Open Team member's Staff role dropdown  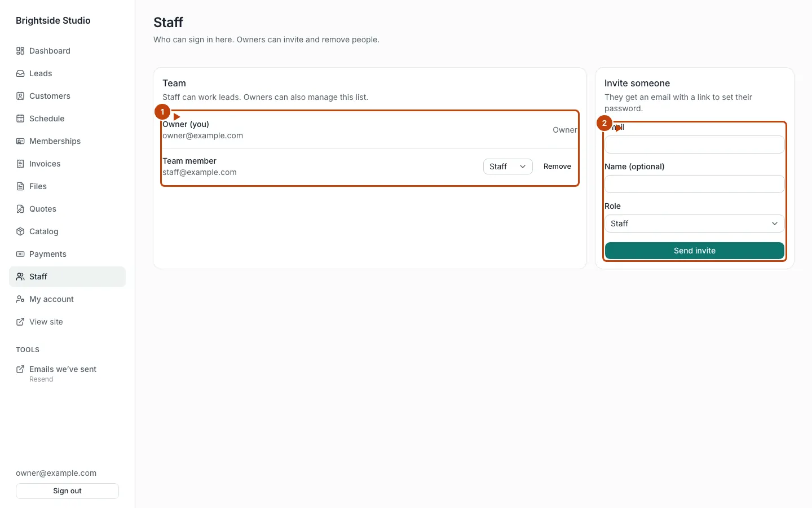coord(507,167)
